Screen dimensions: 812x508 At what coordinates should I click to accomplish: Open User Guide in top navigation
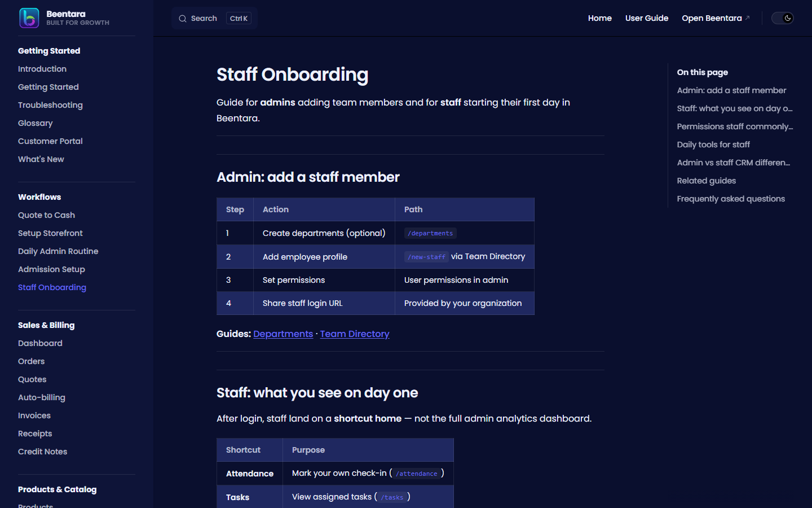click(x=647, y=18)
